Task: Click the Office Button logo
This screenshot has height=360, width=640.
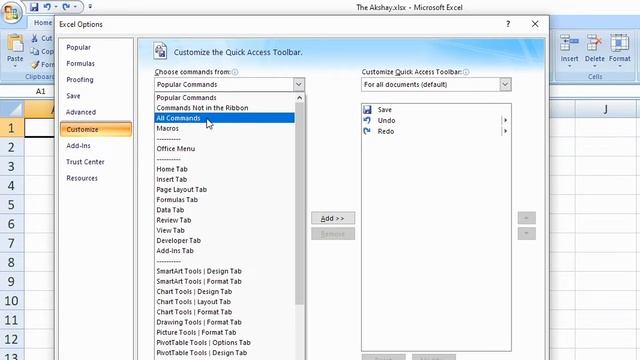Action: click(x=12, y=12)
